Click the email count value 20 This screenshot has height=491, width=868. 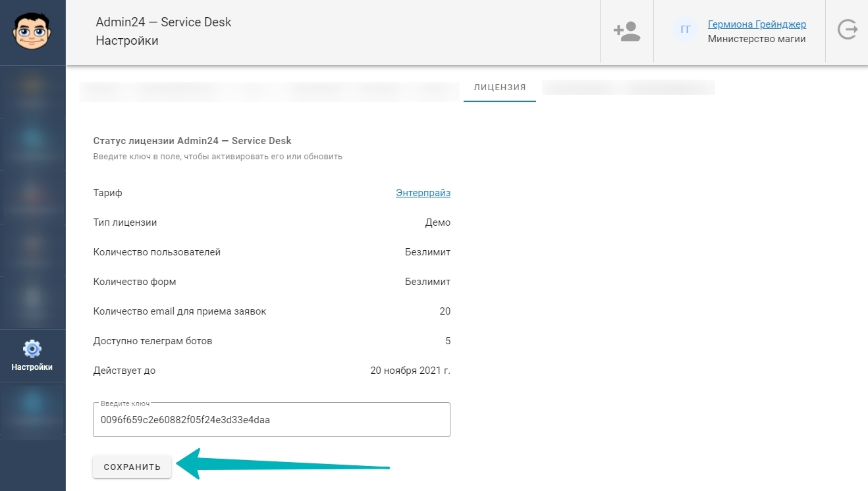[x=445, y=311]
